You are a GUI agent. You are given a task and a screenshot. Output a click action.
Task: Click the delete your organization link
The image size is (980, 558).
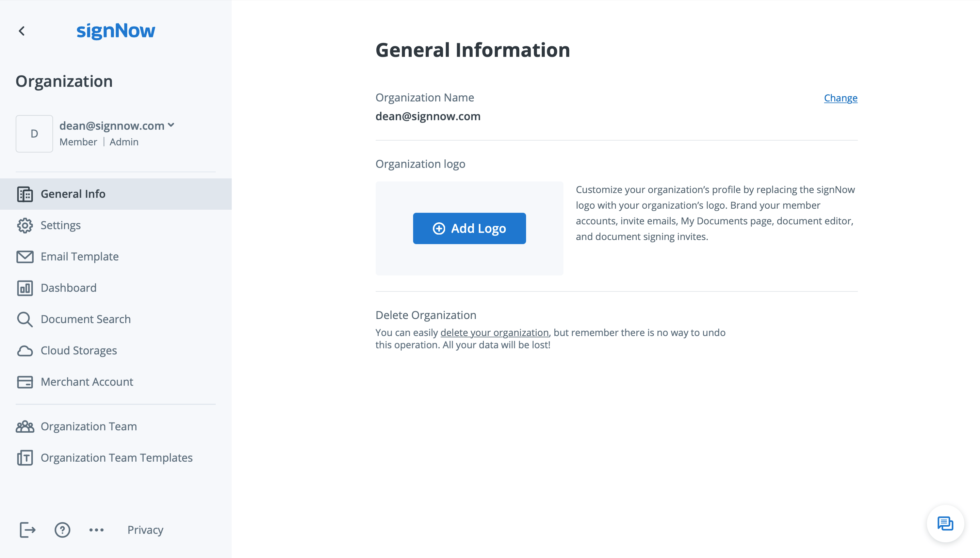point(494,333)
